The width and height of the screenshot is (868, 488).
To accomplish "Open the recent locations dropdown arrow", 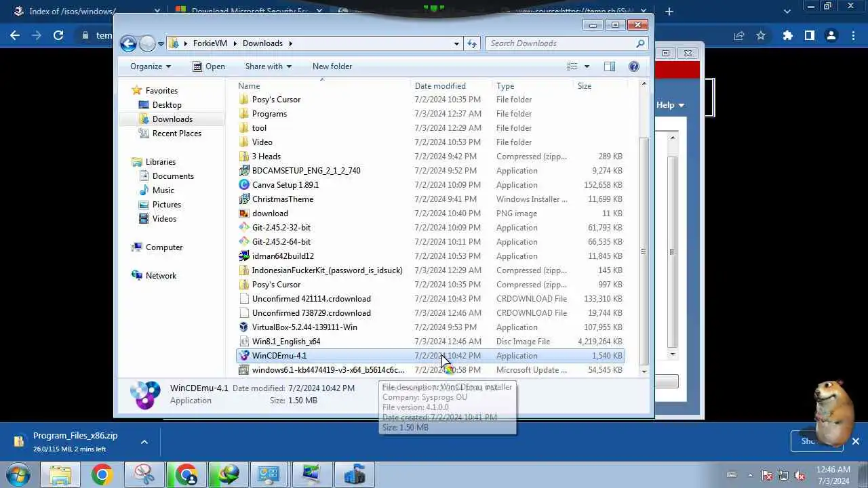I will (161, 43).
